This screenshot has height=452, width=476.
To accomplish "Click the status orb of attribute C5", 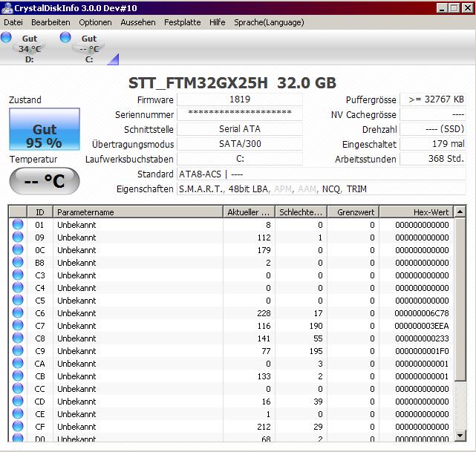I will 18,300.
